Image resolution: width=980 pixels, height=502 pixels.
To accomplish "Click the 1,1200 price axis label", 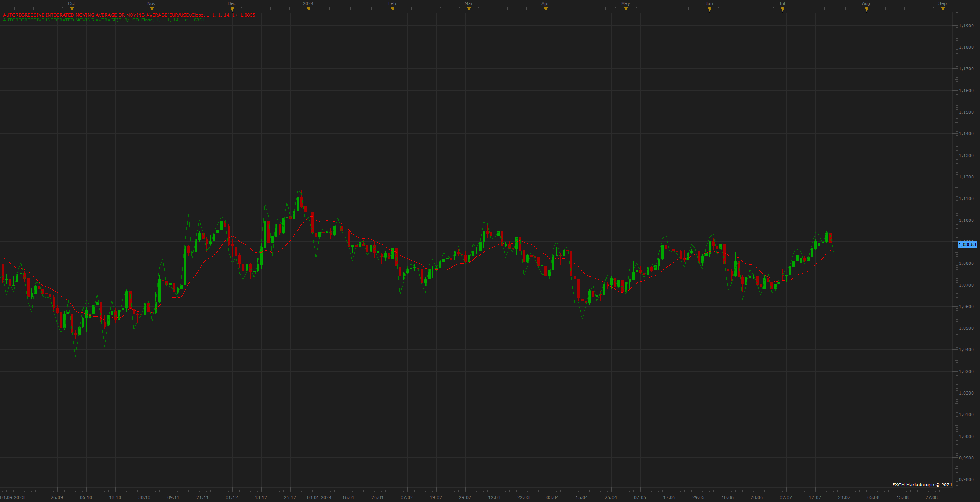I will [x=966, y=177].
